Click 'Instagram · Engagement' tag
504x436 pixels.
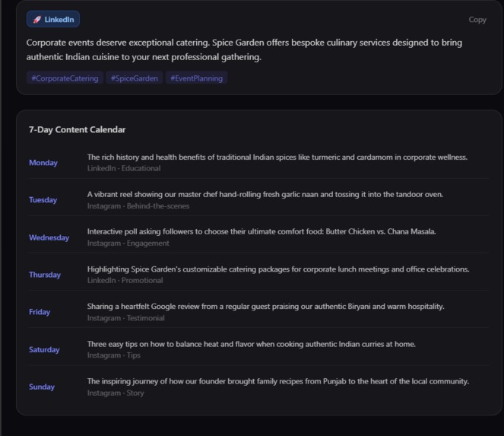click(x=128, y=243)
